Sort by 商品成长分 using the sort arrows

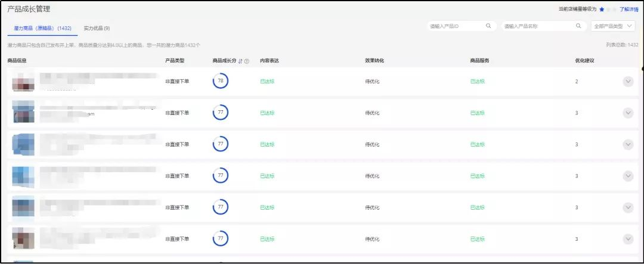click(x=240, y=61)
